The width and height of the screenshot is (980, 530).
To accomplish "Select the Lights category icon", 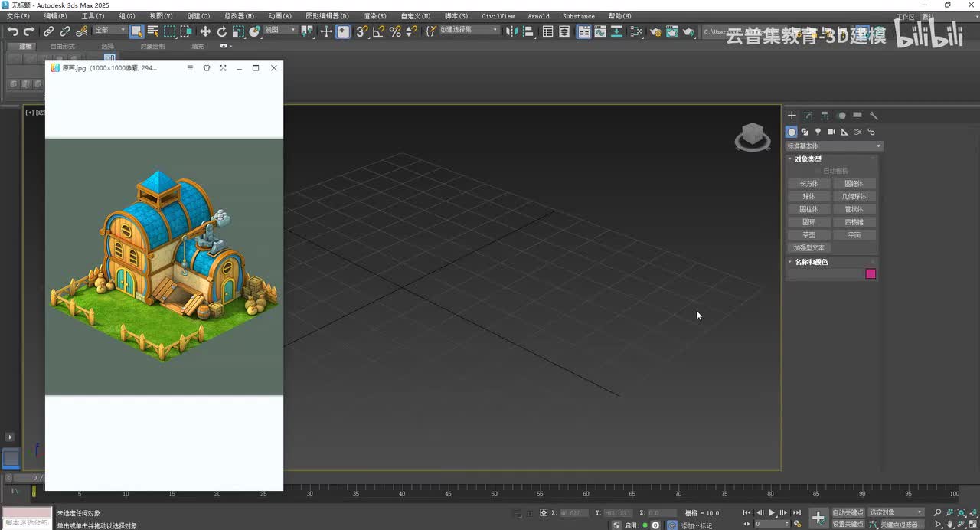I will [x=818, y=132].
